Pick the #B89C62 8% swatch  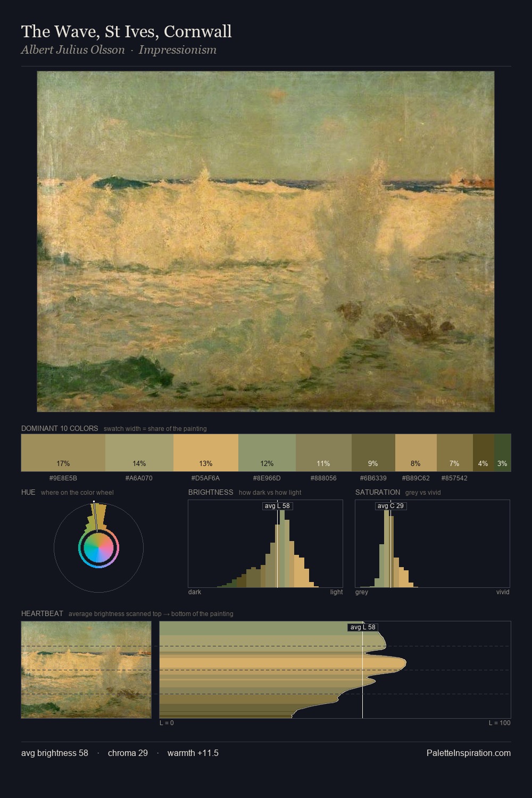tap(416, 453)
